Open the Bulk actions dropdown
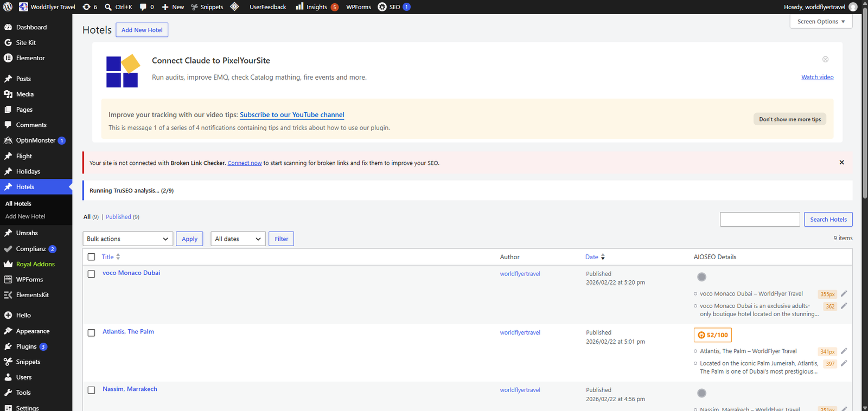The image size is (868, 411). click(x=128, y=239)
